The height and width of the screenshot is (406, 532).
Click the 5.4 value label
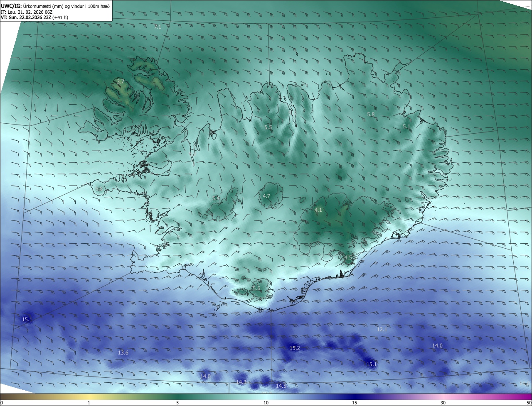click(x=216, y=198)
